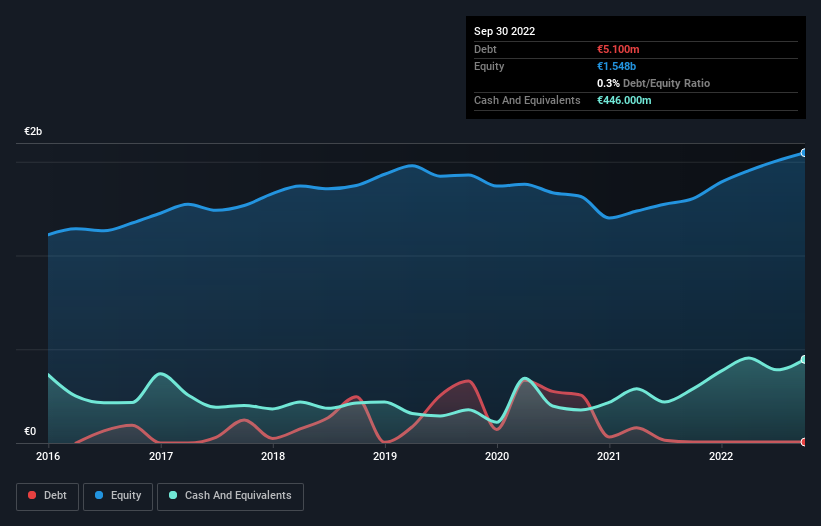Select the 2022 x-axis label
The width and height of the screenshot is (821, 526).
721,456
